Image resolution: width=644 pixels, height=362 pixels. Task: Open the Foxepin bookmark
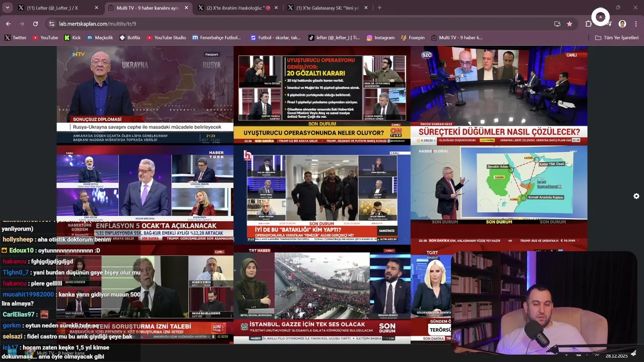[413, 38]
